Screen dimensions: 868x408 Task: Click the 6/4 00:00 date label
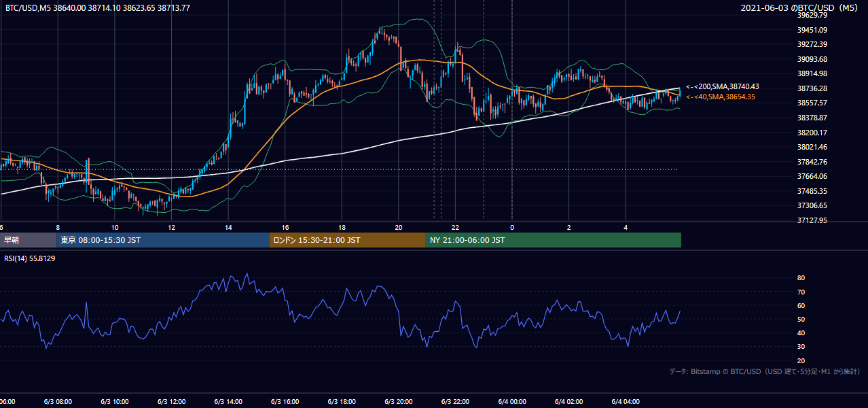pyautogui.click(x=511, y=402)
